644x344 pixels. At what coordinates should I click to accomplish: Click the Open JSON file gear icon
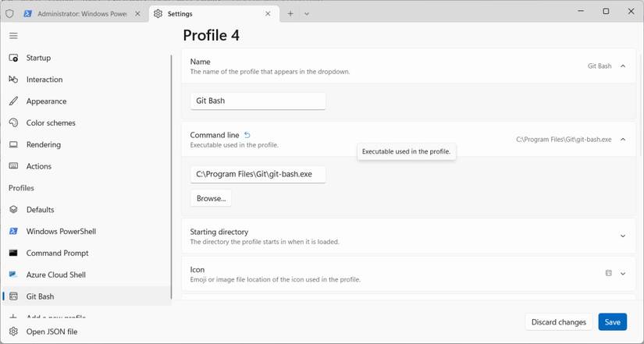[13, 332]
